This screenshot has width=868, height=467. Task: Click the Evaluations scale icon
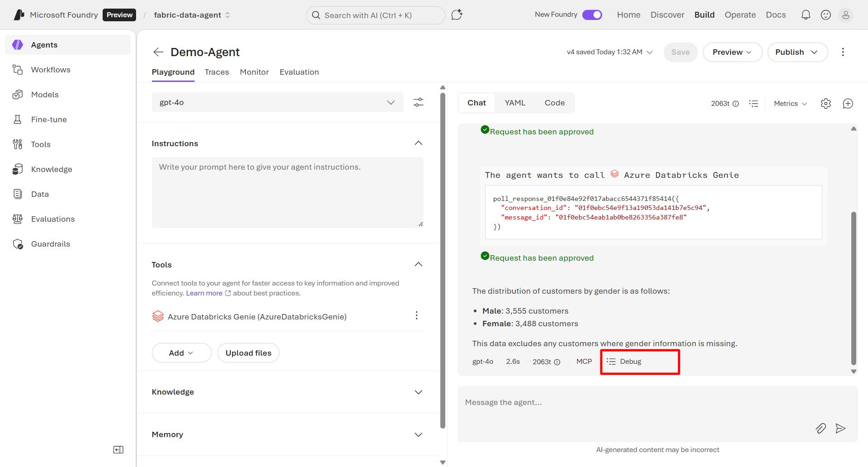(x=18, y=219)
